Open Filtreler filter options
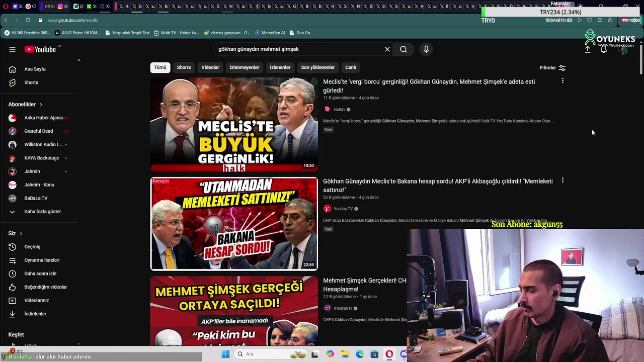Screen dimensions: 644x362 (552, 68)
